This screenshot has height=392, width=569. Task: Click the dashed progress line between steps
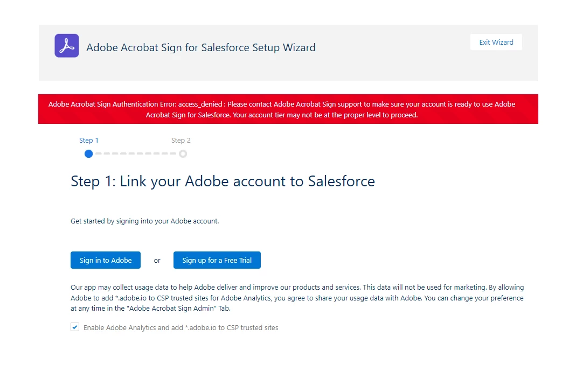pos(136,154)
